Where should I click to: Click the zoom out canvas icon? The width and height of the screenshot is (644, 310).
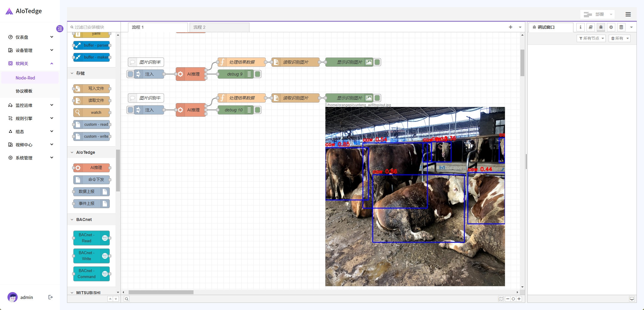(508, 299)
